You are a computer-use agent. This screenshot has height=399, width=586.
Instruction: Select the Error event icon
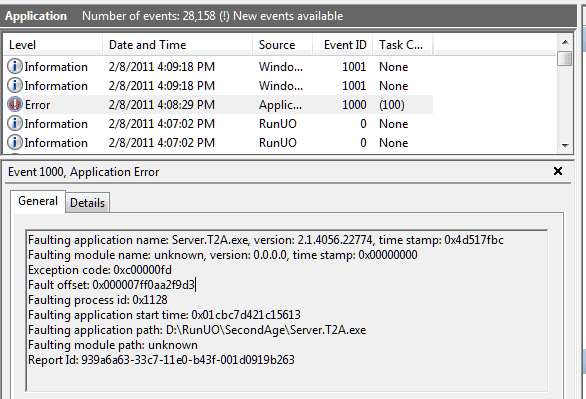[x=15, y=105]
